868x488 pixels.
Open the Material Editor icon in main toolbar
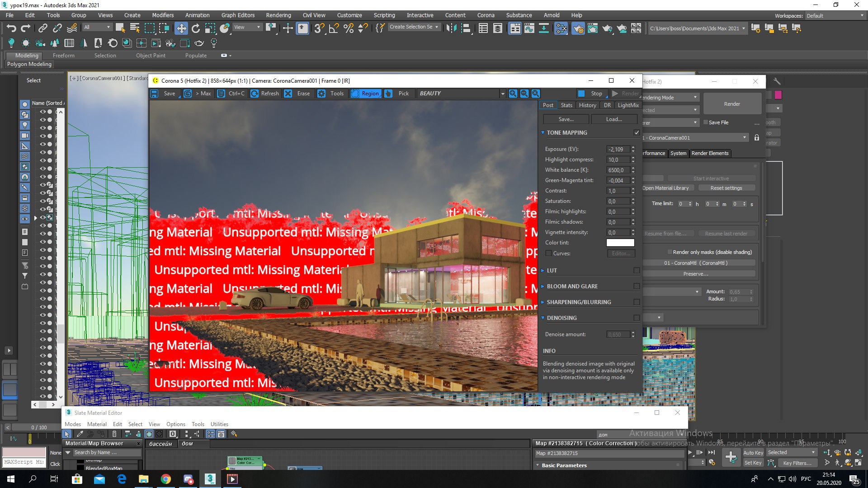click(561, 28)
